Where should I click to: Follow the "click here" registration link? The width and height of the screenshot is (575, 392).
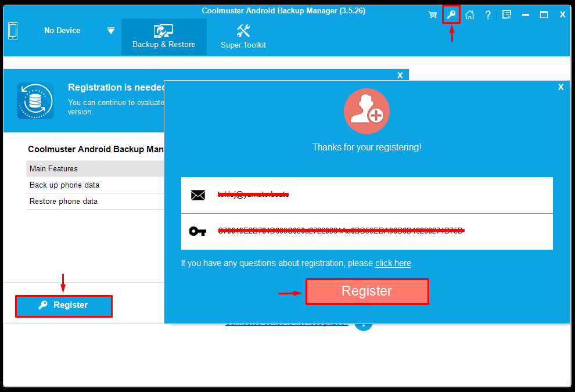click(393, 263)
